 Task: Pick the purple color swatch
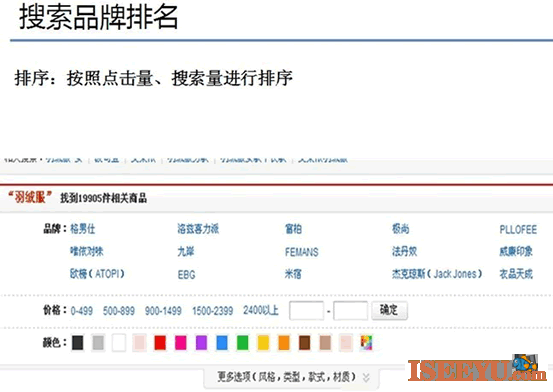point(201,343)
